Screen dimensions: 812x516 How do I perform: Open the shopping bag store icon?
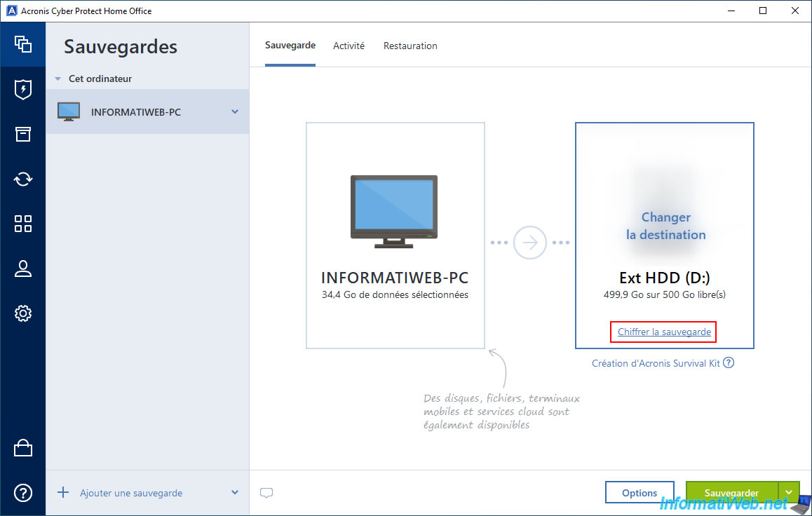pos(22,448)
